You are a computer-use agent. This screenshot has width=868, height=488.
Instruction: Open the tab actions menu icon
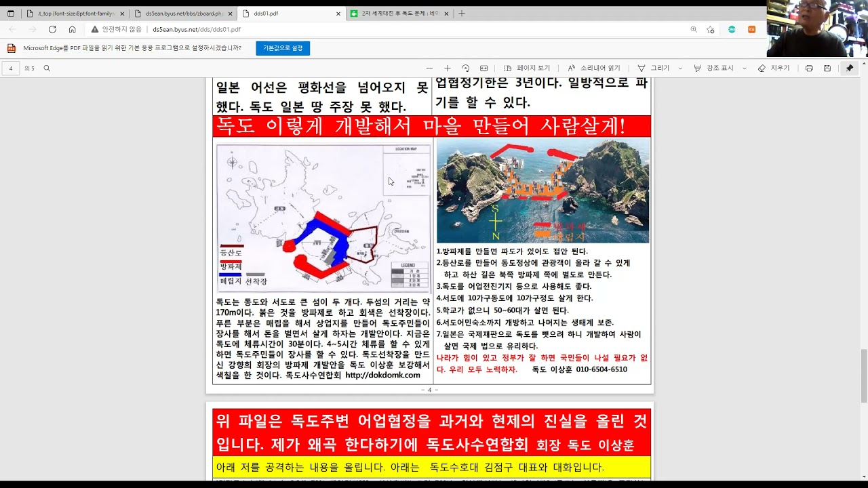[x=11, y=14]
